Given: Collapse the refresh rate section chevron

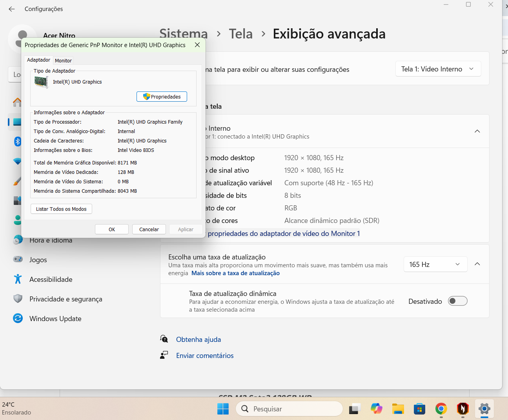Looking at the screenshot, I should point(477,264).
